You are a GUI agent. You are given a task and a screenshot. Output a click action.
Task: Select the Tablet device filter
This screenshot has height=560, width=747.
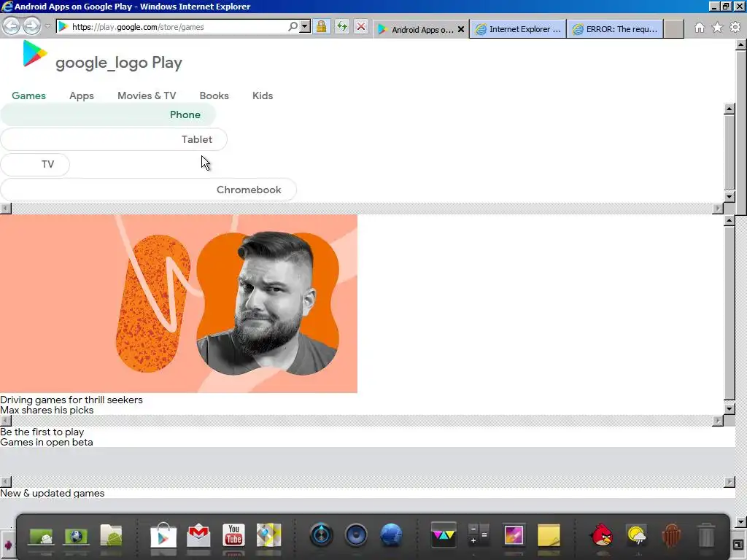(114, 139)
